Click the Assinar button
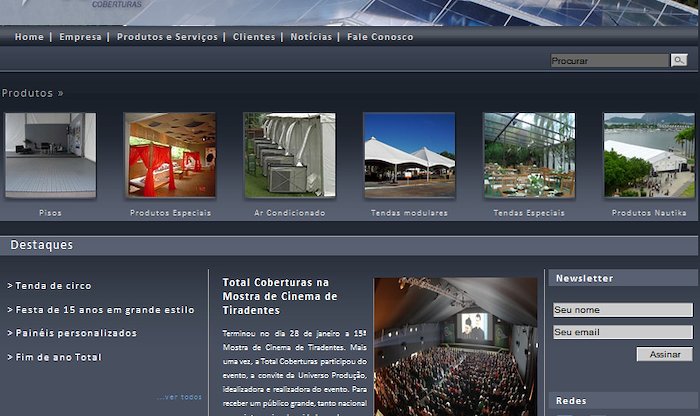The width and height of the screenshot is (700, 416). (665, 354)
